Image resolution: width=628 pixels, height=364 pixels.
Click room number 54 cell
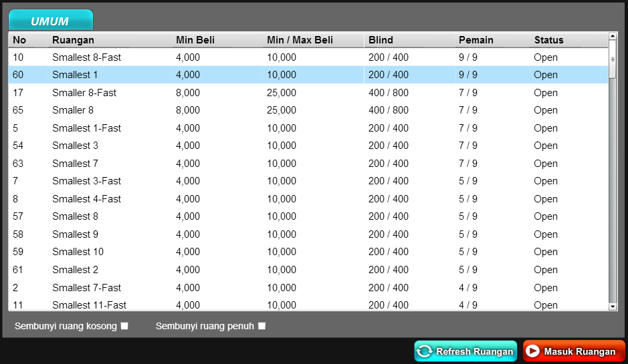click(x=18, y=146)
